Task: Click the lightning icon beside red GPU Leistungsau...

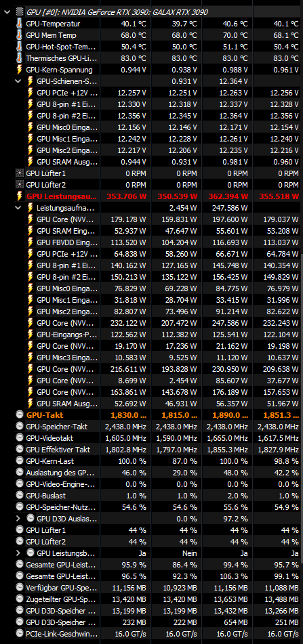Action: click(x=19, y=196)
